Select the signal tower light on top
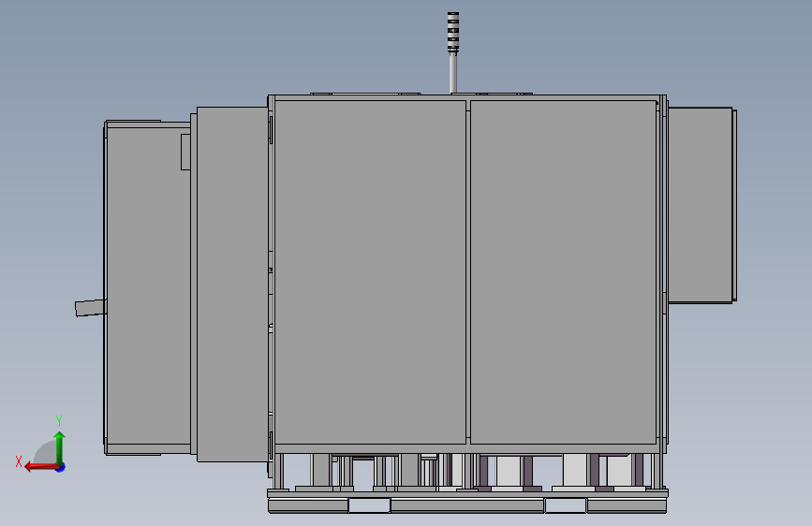The image size is (812, 526). pos(453,32)
